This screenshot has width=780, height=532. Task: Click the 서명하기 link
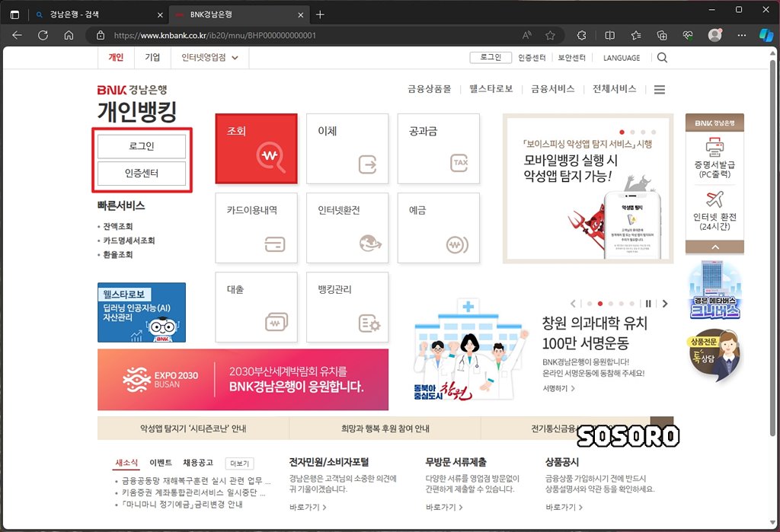click(x=558, y=388)
